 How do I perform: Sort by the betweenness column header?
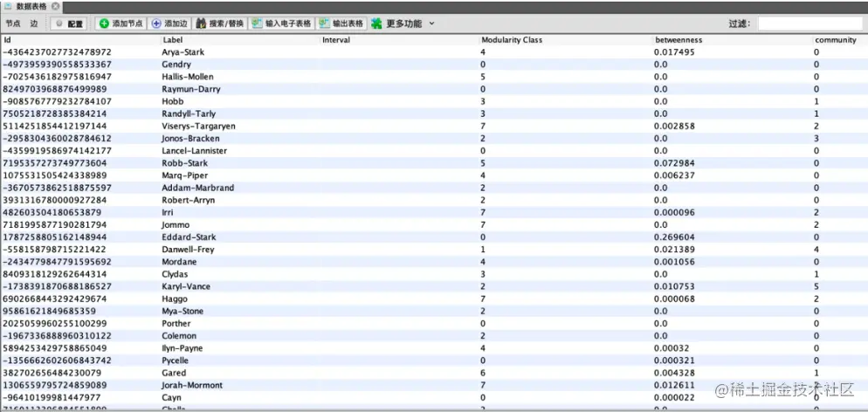(733, 40)
